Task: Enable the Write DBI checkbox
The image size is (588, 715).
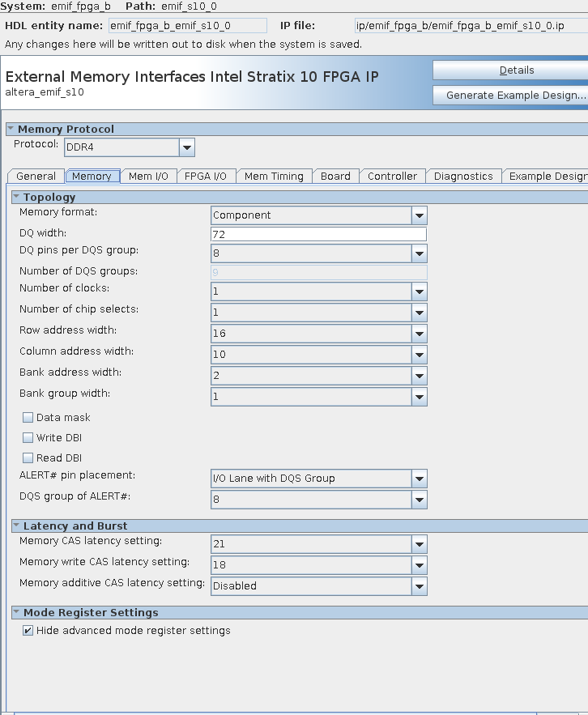Action: (28, 438)
